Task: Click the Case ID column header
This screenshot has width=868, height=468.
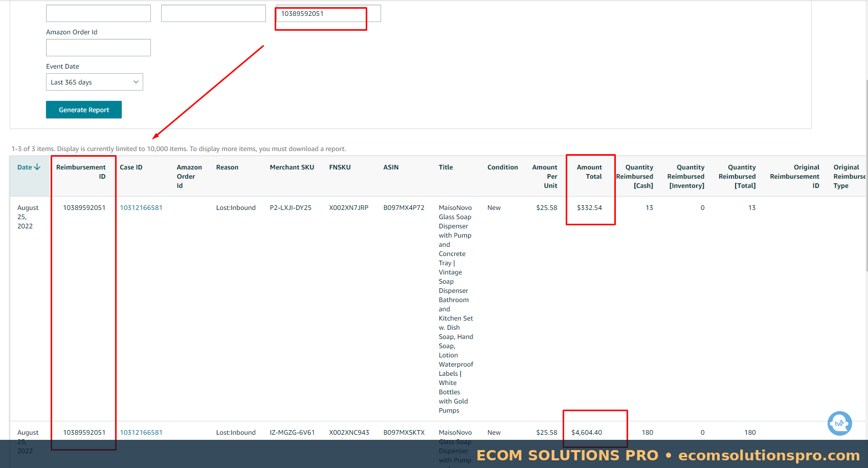Action: [131, 167]
